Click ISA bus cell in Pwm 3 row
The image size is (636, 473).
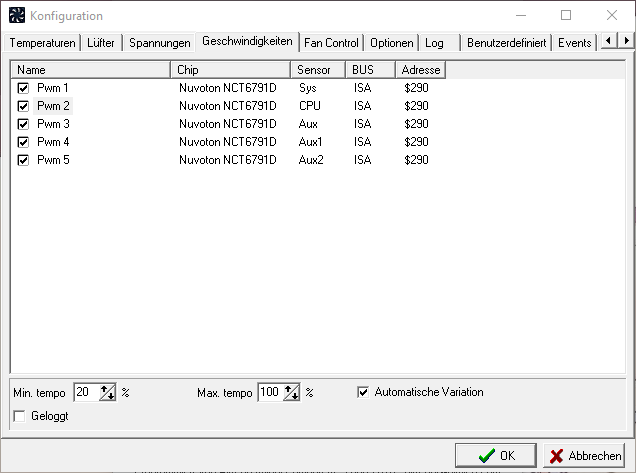[362, 124]
